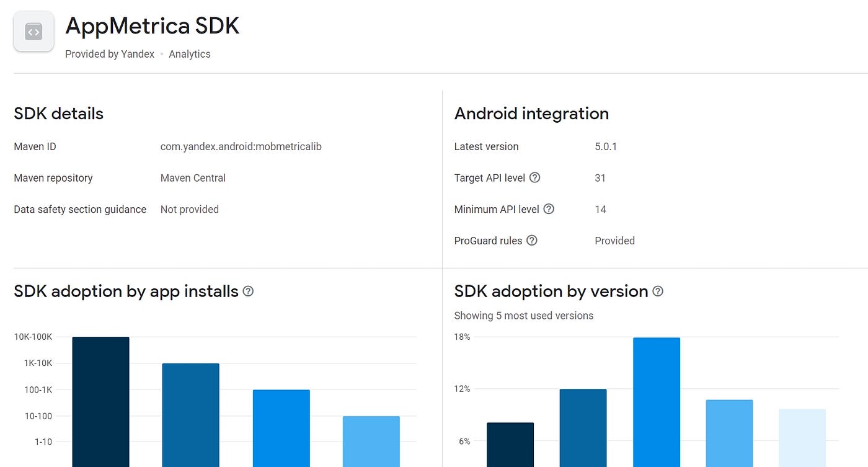868x467 pixels.
Task: Open help icon beside SDK adoption by version
Action: 658,291
